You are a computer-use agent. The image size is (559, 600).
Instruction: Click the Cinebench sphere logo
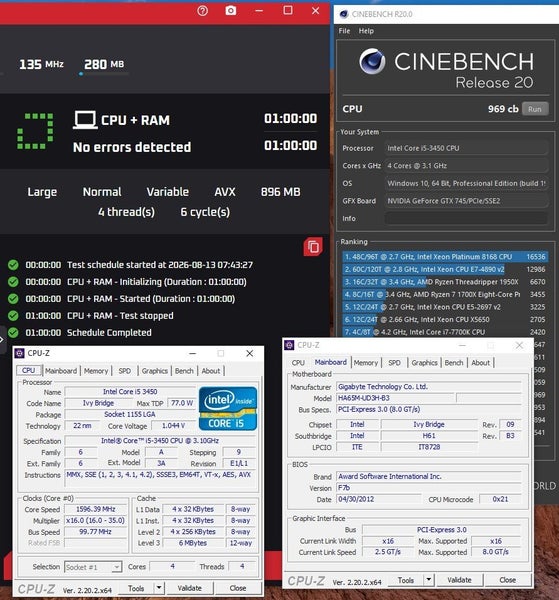click(372, 61)
